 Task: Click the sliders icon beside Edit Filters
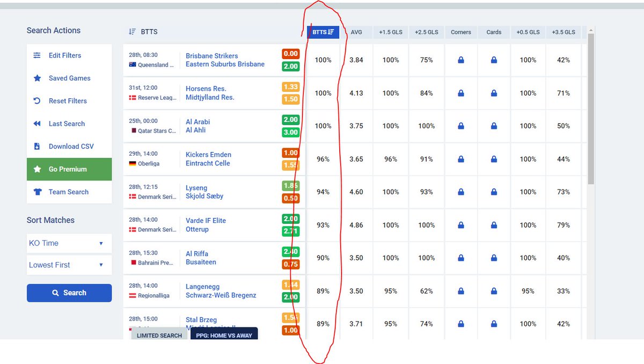tap(37, 55)
